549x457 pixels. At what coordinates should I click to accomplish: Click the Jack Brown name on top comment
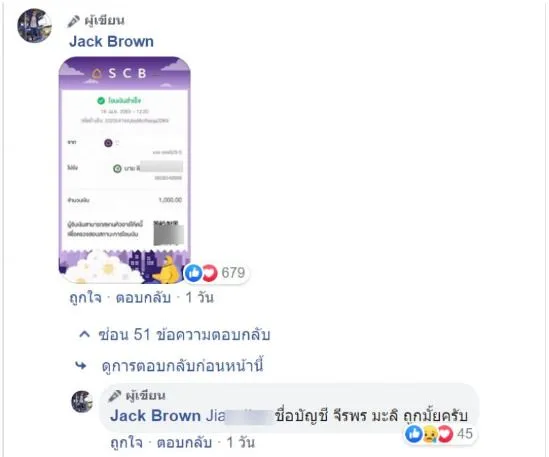111,41
